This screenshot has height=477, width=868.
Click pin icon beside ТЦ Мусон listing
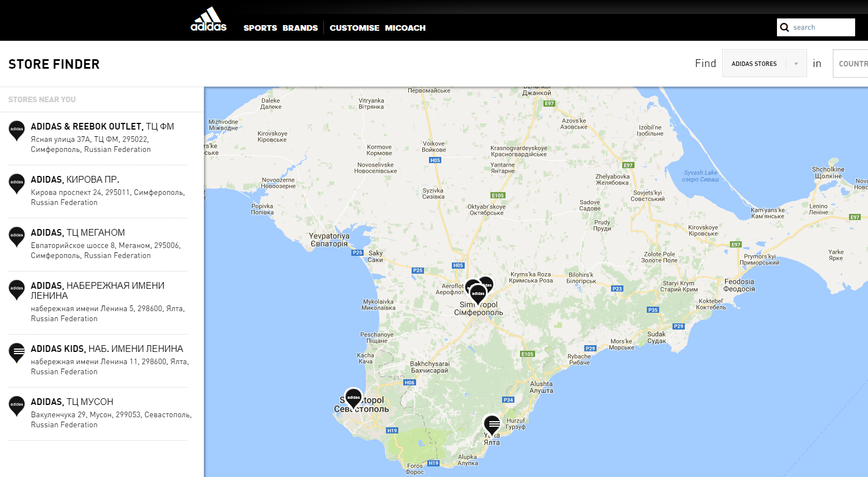[17, 405]
